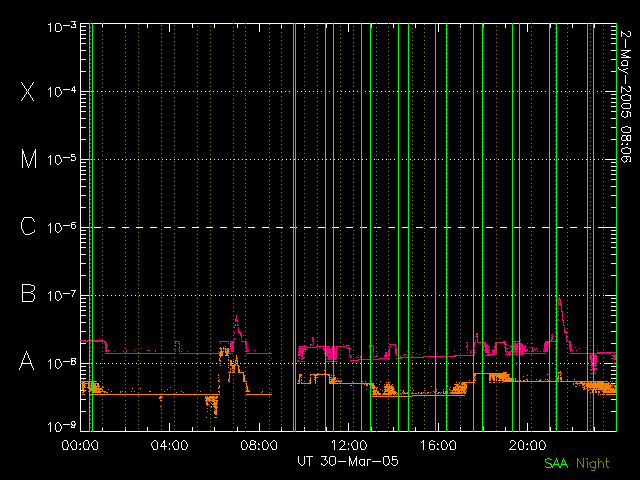Click the M flare class label
Screen dimensions: 640x480
(x=29, y=159)
